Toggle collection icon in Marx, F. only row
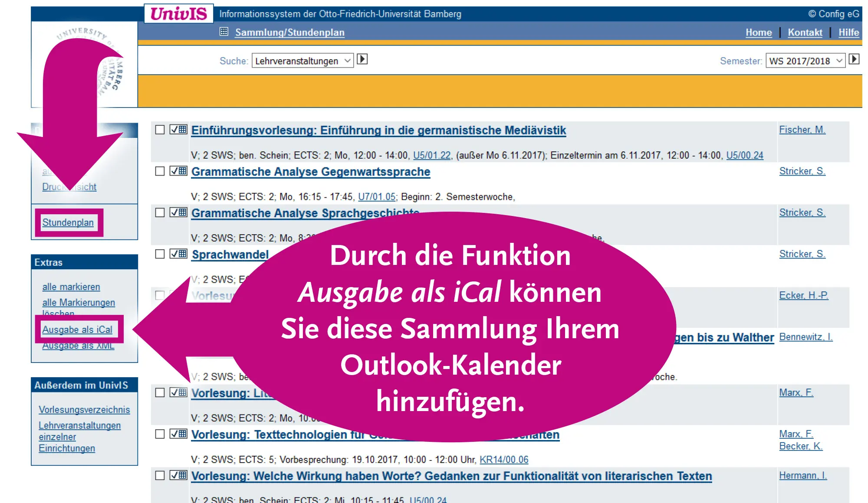This screenshot has height=503, width=868. (x=178, y=392)
